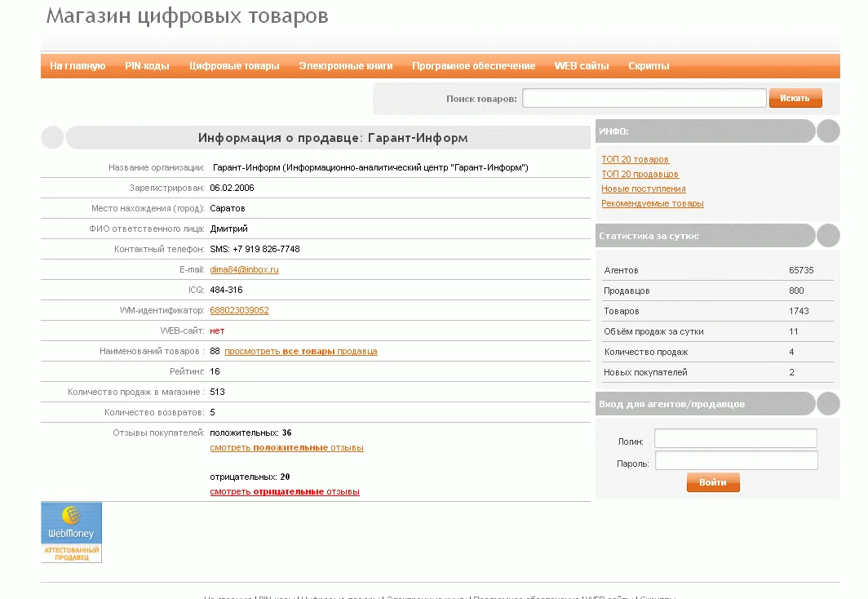Click the 'Искать' search button

pos(795,98)
